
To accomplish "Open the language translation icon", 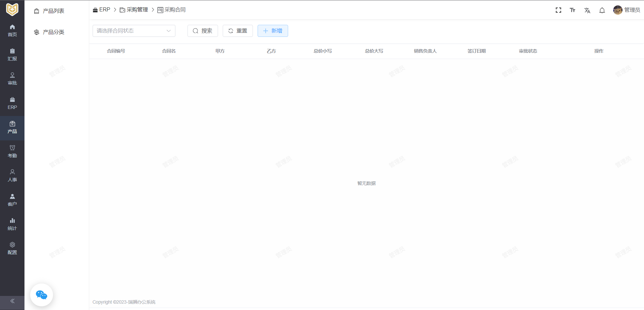I will (587, 10).
